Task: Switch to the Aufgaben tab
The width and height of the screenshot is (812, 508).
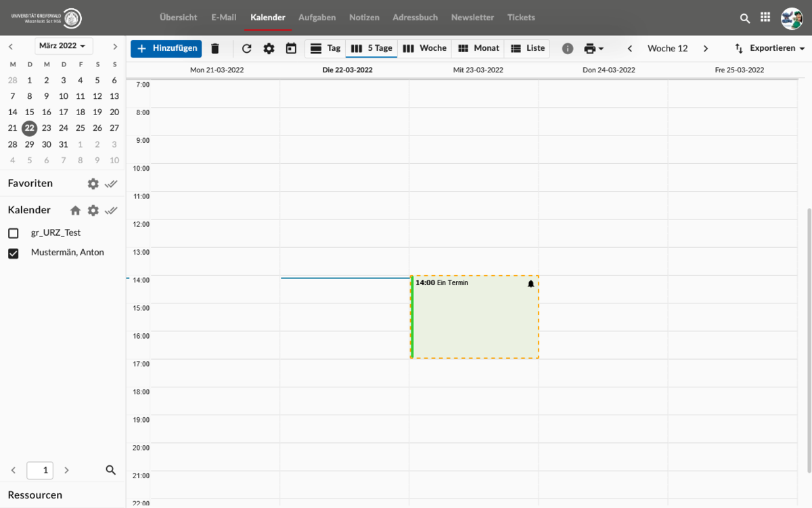Action: 317,18
